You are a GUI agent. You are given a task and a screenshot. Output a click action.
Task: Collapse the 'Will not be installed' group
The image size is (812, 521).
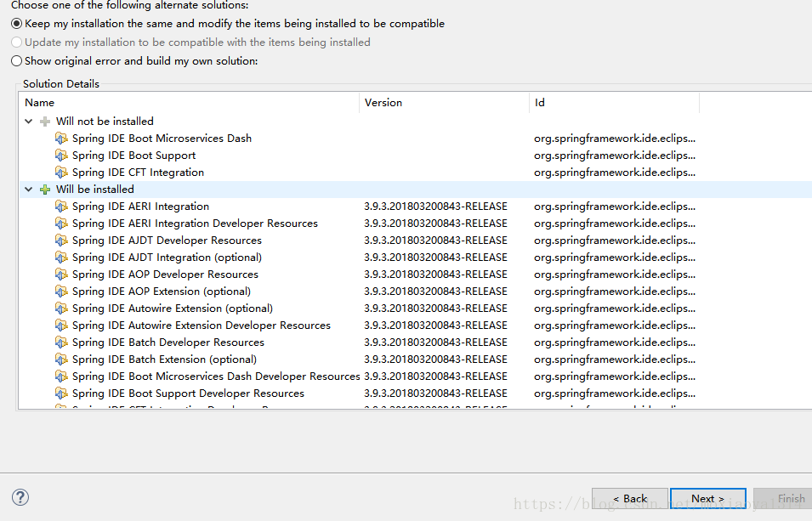click(x=29, y=122)
